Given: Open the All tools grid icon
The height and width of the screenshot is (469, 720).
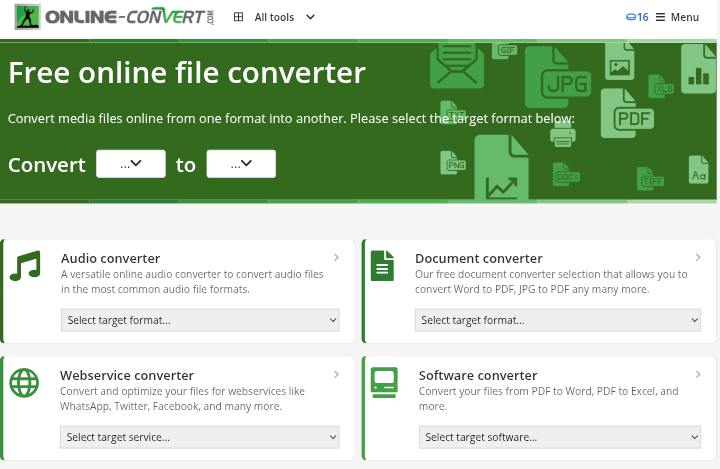Looking at the screenshot, I should point(238,17).
